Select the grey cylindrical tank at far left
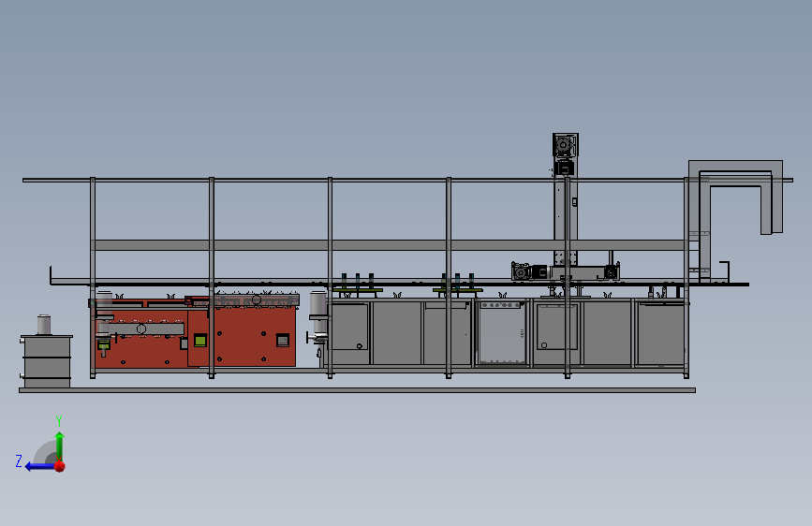 tap(46, 360)
